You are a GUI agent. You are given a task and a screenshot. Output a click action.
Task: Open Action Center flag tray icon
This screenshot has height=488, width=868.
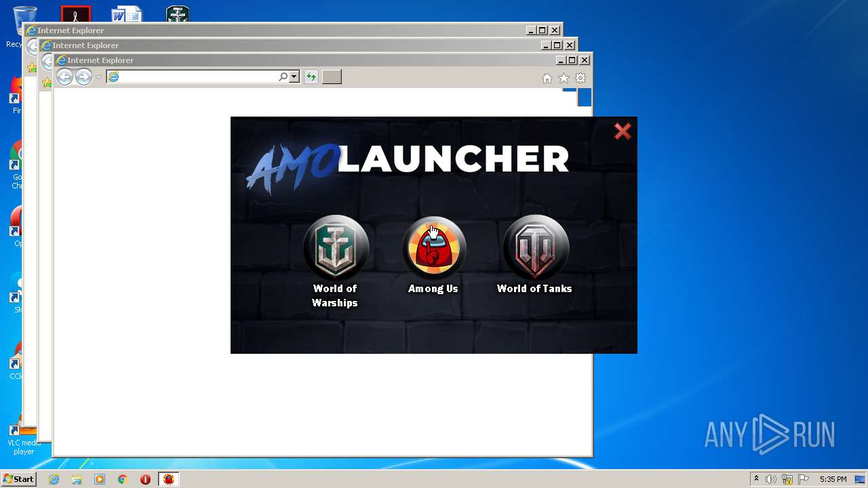(x=804, y=479)
